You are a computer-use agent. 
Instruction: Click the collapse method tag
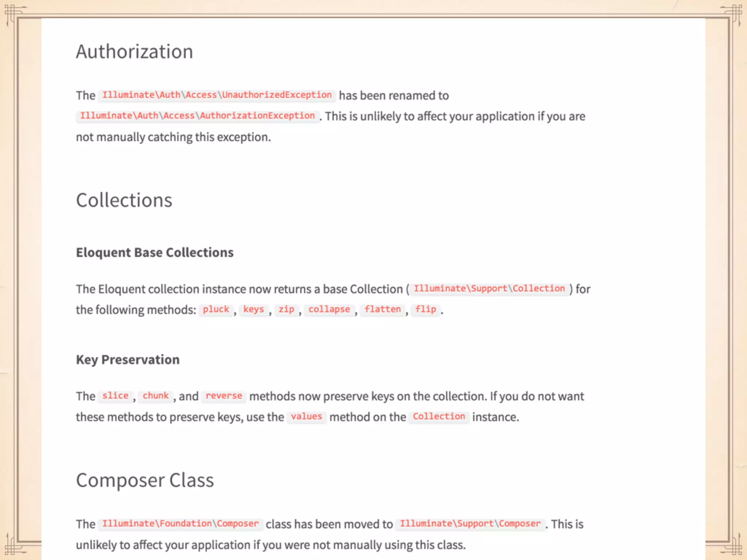329,310
